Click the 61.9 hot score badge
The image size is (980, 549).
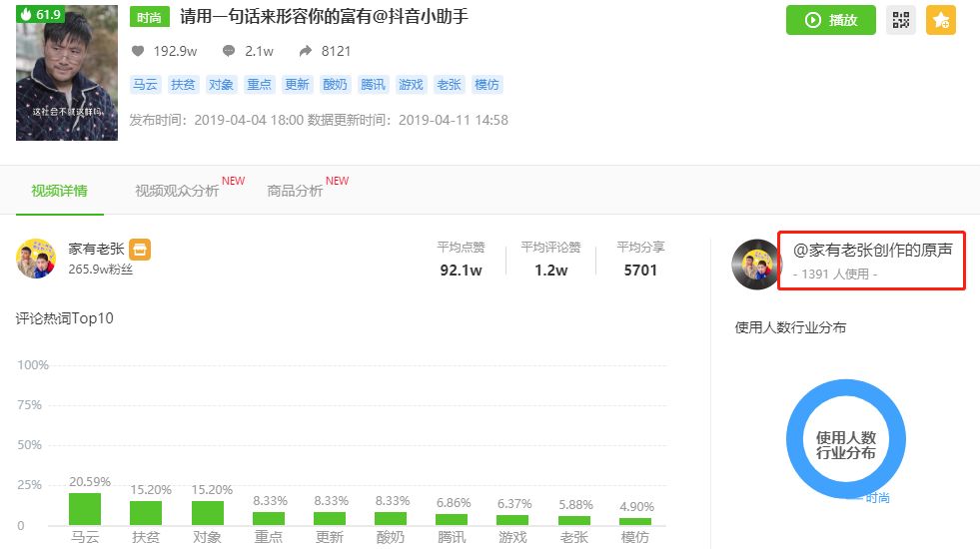41,14
